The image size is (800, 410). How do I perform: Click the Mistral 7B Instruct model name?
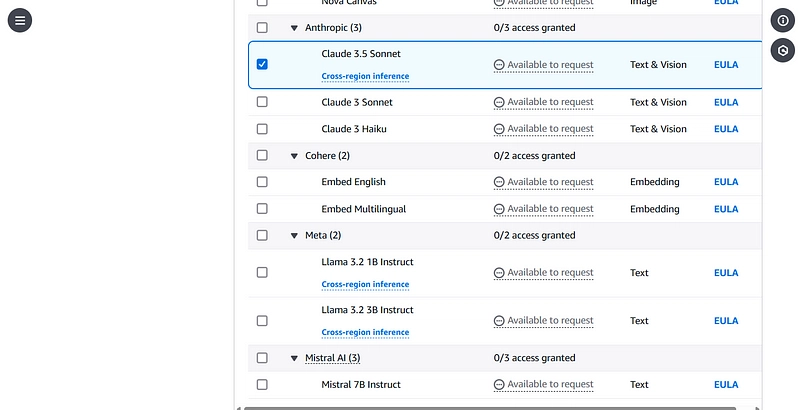(361, 385)
